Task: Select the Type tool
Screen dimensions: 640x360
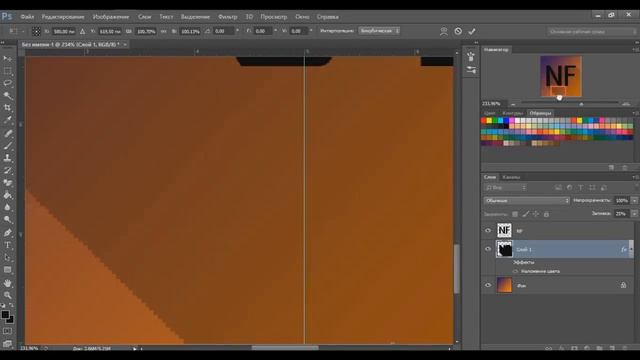Action: pos(7,245)
